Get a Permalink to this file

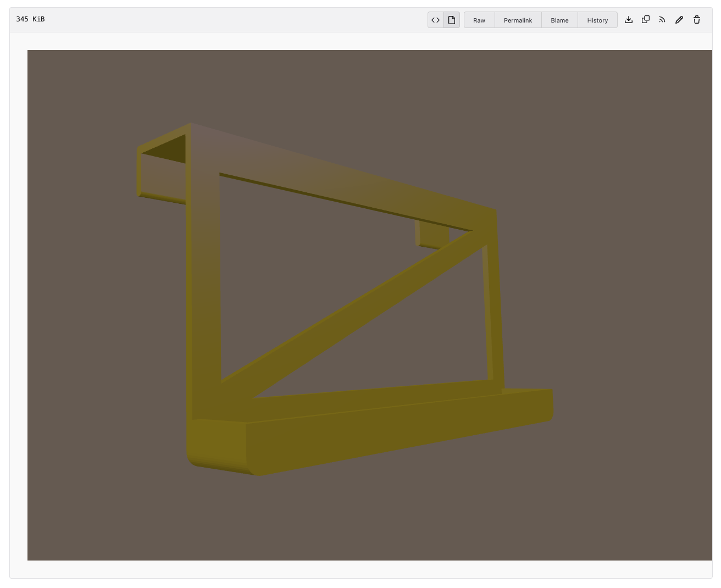pyautogui.click(x=517, y=20)
